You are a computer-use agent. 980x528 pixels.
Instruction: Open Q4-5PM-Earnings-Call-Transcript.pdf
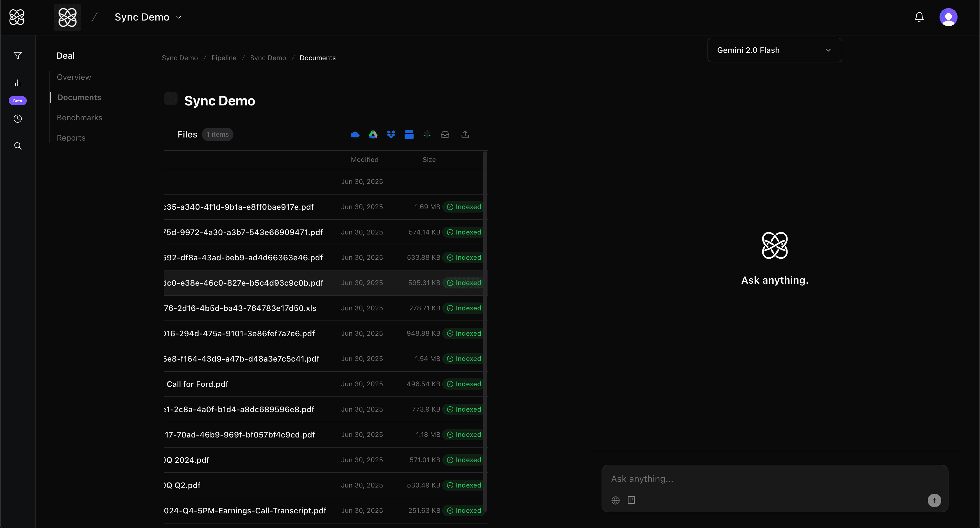click(245, 511)
